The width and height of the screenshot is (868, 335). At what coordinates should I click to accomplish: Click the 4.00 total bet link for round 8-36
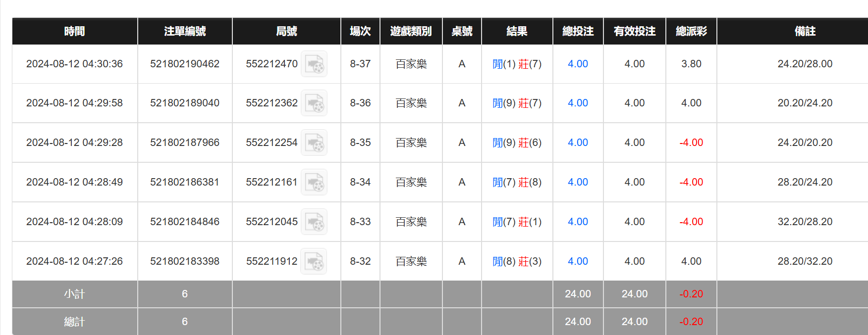coord(578,103)
